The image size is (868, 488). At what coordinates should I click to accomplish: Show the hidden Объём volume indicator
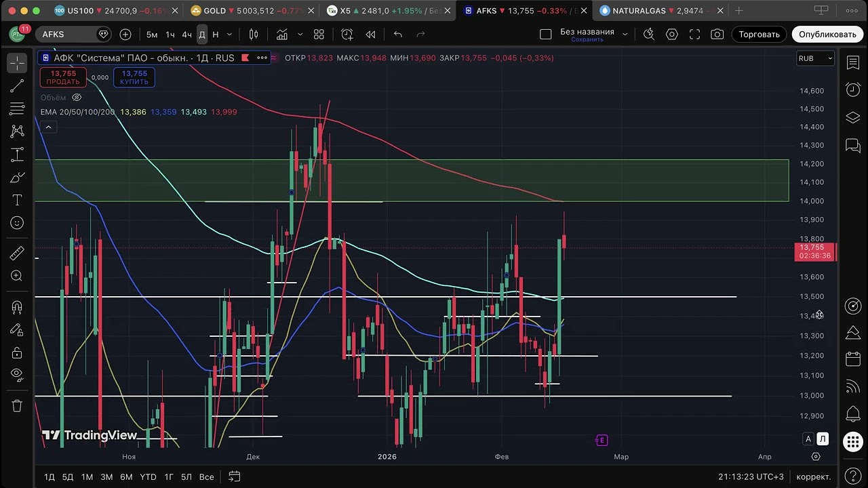[77, 98]
